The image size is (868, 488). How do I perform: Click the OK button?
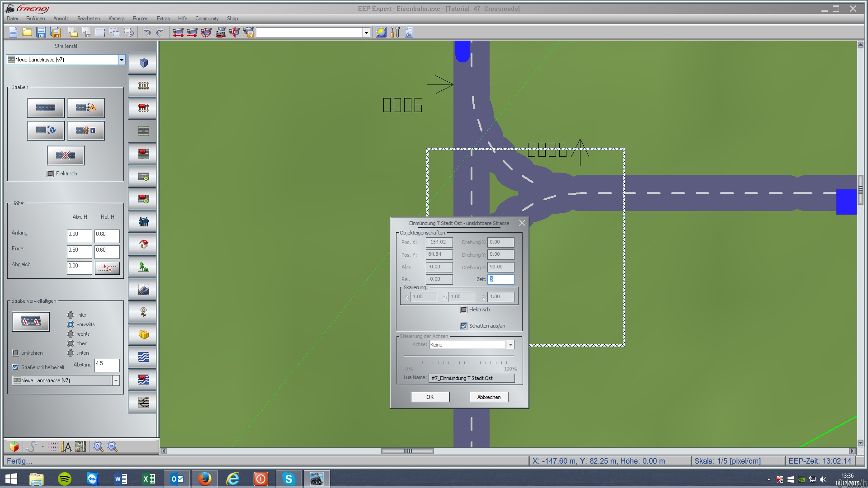430,397
